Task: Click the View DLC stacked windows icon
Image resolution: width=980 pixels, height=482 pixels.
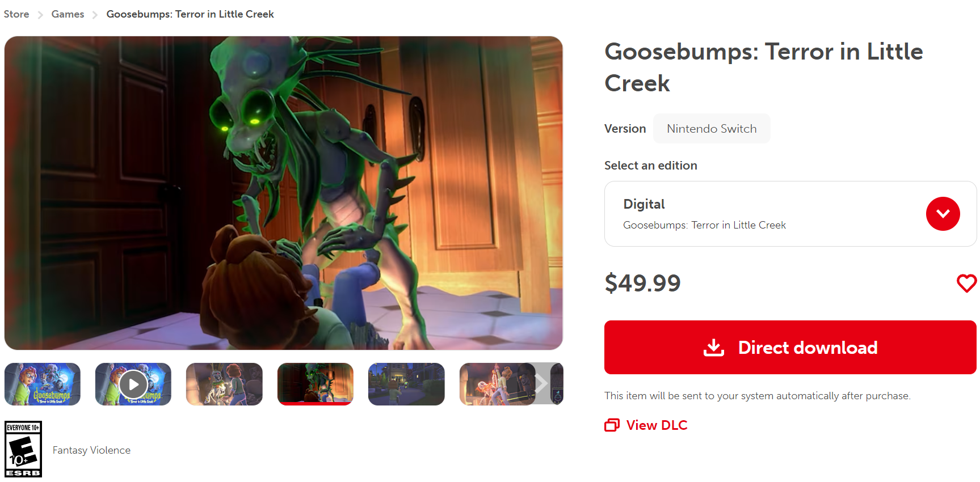Action: click(x=612, y=425)
